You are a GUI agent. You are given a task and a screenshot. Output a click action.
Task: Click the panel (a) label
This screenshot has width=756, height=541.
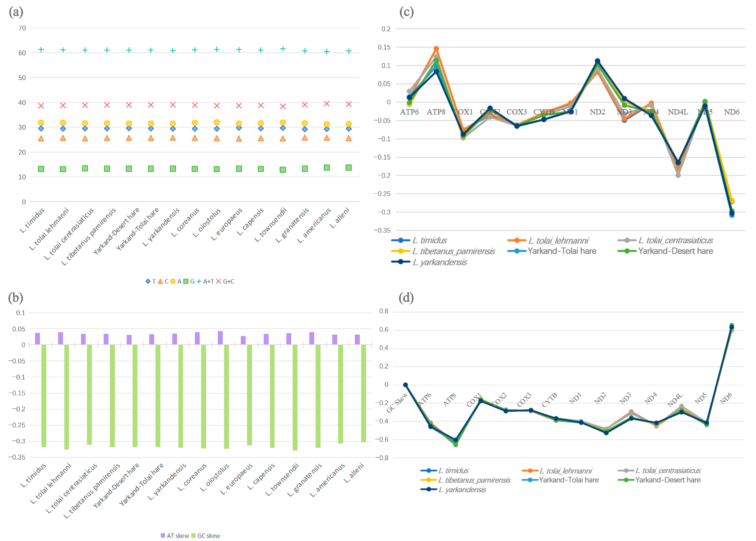click(x=16, y=12)
